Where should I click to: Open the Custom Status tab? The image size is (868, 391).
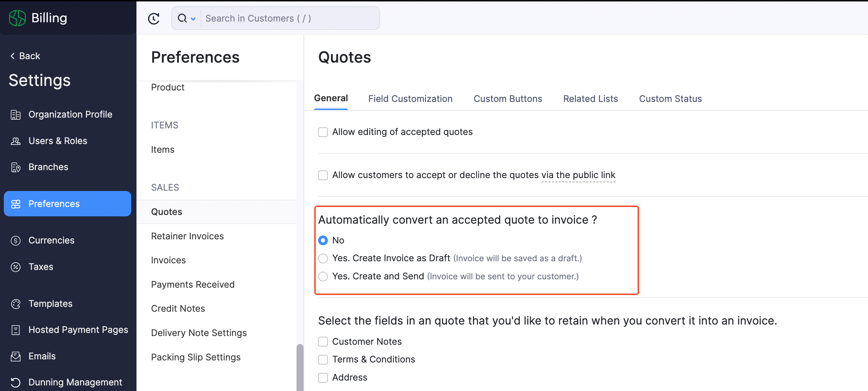(670, 98)
